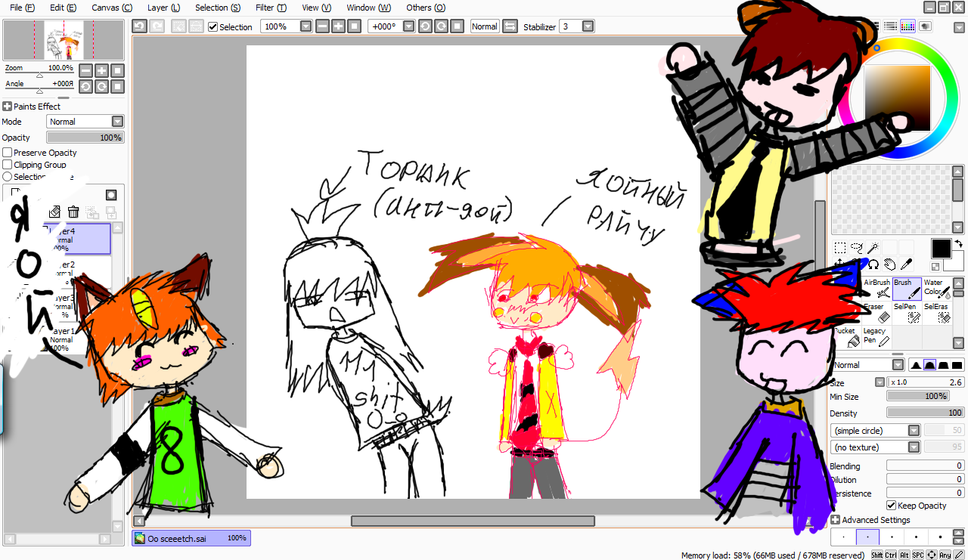Open the Layer menu
Viewport: 968px width, 560px height.
pyautogui.click(x=163, y=8)
